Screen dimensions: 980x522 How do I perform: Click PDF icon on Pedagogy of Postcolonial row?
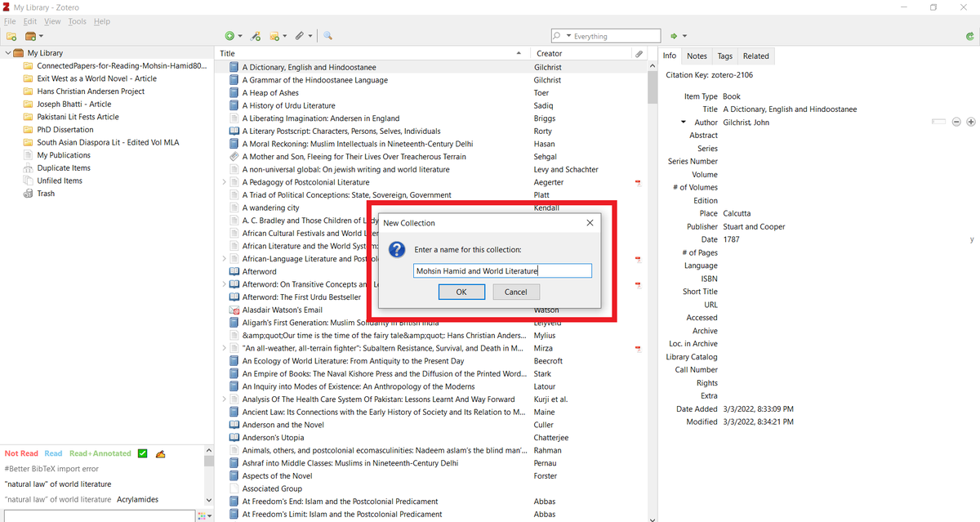coord(638,182)
